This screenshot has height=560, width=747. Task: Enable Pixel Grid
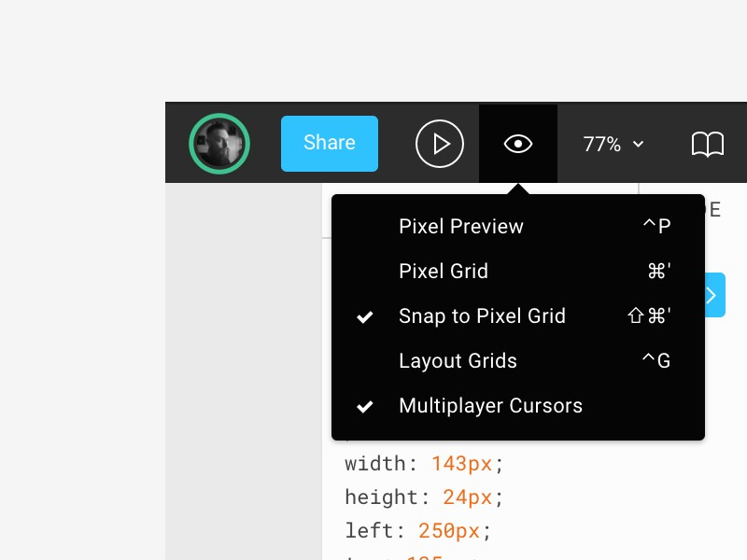point(444,272)
